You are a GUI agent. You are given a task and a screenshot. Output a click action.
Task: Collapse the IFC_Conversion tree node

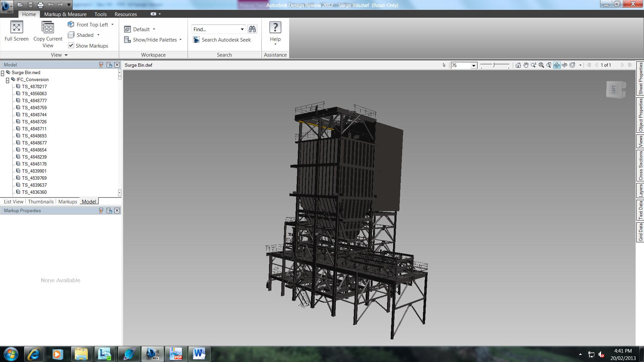pyautogui.click(x=7, y=80)
